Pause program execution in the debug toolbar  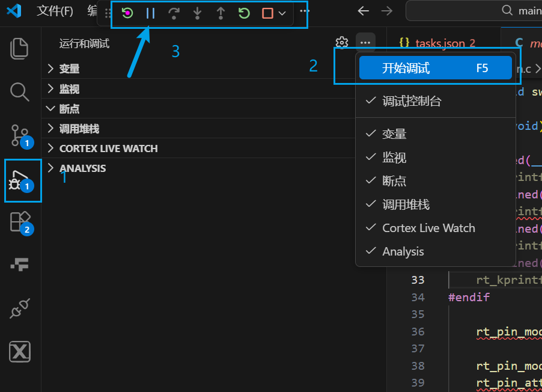pos(150,13)
